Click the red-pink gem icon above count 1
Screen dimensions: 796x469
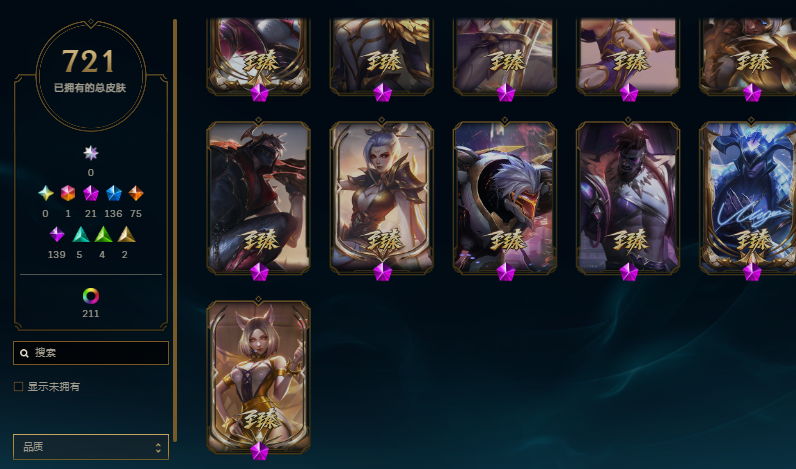68,193
